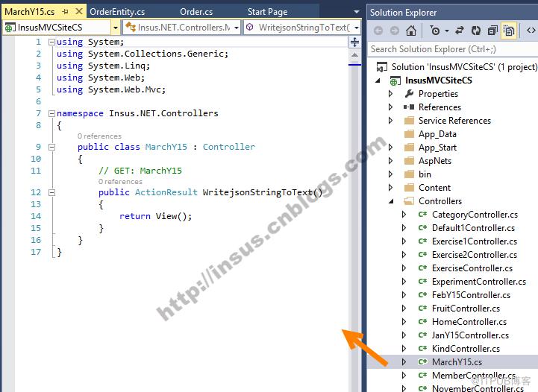The height and width of the screenshot is (392, 538).
Task: Click Sync with Active Document icon
Action: [x=459, y=31]
